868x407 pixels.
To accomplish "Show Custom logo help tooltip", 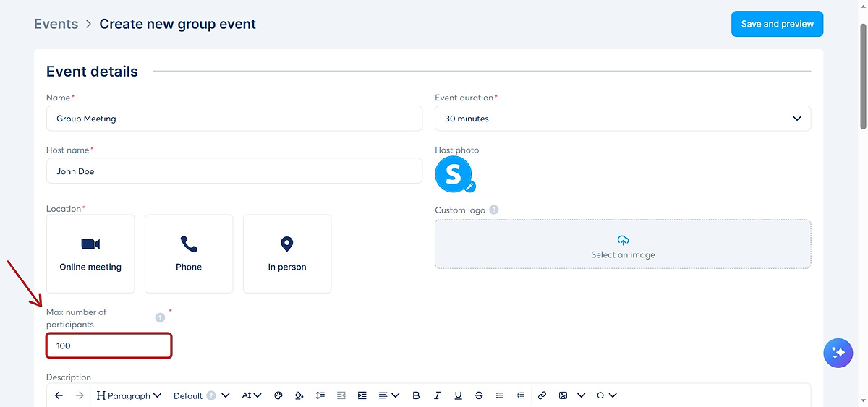I will coord(494,210).
